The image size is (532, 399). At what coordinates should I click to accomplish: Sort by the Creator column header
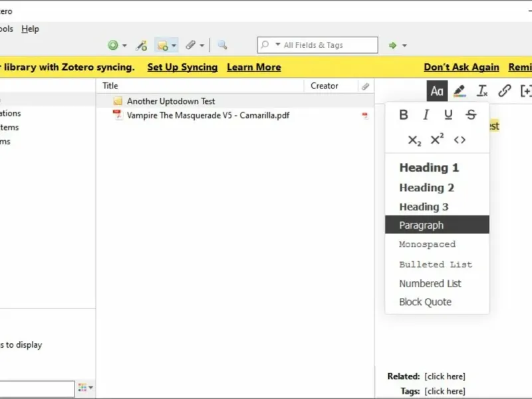coord(331,86)
